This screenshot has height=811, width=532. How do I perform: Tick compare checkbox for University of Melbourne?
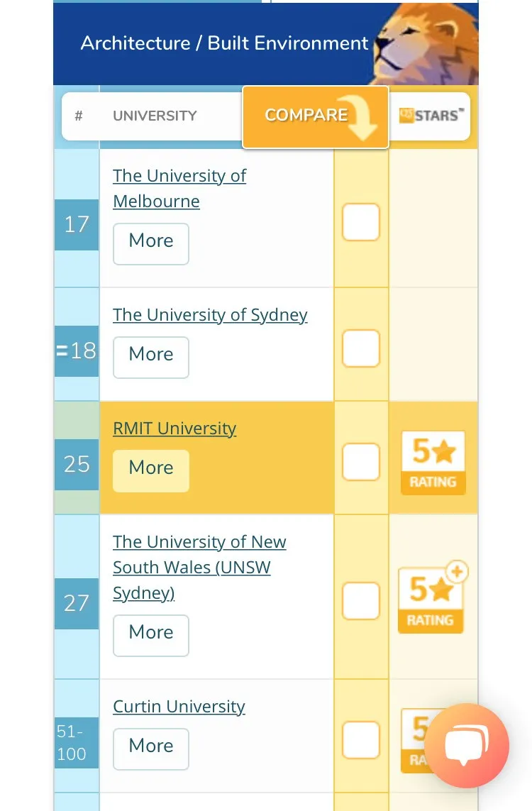[361, 222]
